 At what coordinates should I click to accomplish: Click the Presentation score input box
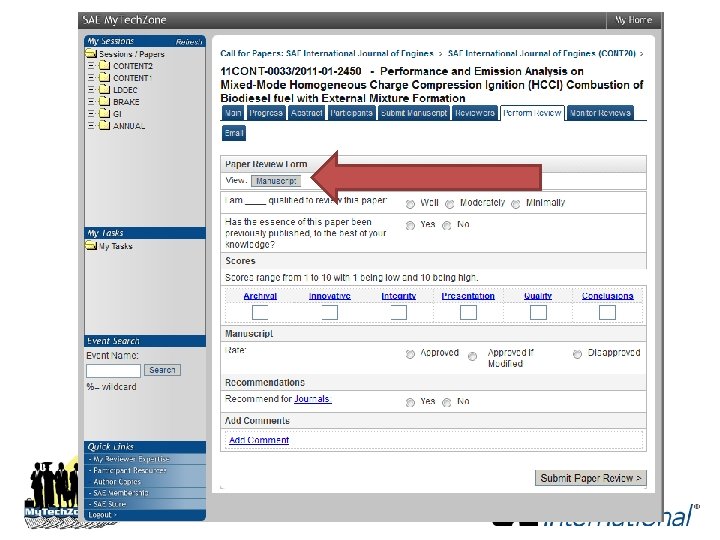pyautogui.click(x=468, y=313)
